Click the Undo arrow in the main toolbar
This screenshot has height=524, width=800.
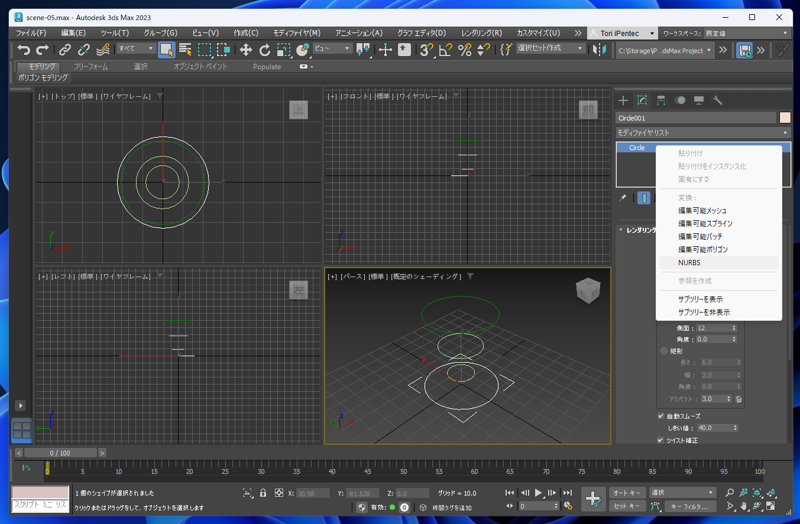(23, 49)
